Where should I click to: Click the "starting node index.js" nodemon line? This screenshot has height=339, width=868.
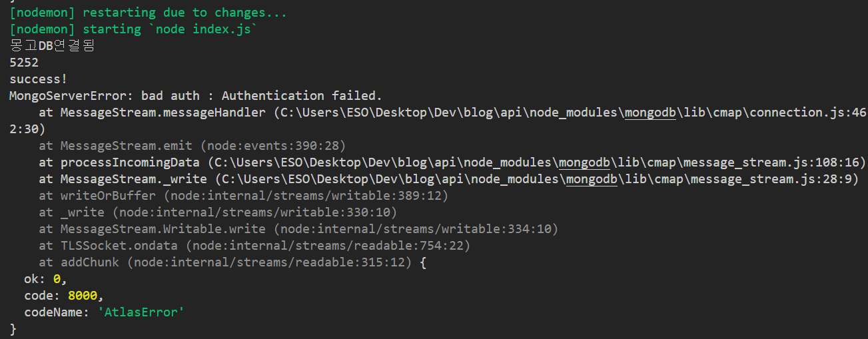click(x=133, y=29)
